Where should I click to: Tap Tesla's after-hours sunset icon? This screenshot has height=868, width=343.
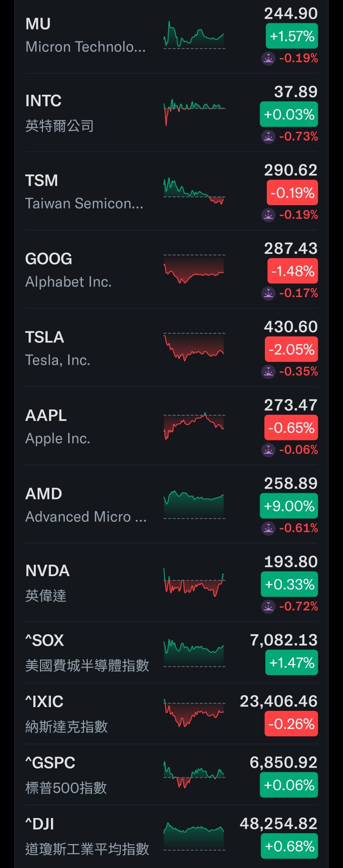pyautogui.click(x=269, y=372)
